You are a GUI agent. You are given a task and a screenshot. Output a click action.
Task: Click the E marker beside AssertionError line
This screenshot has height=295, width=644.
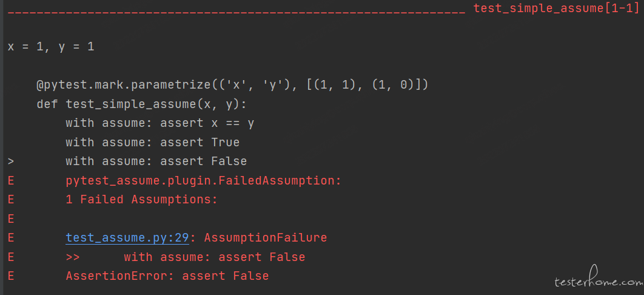[x=11, y=276]
